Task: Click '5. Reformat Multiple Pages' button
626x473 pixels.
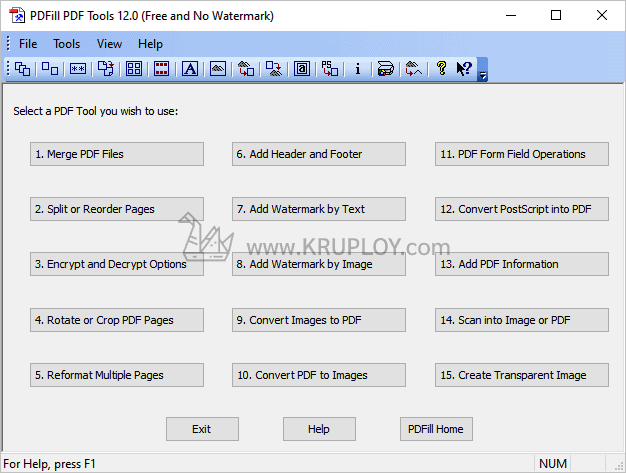Action: 117,375
